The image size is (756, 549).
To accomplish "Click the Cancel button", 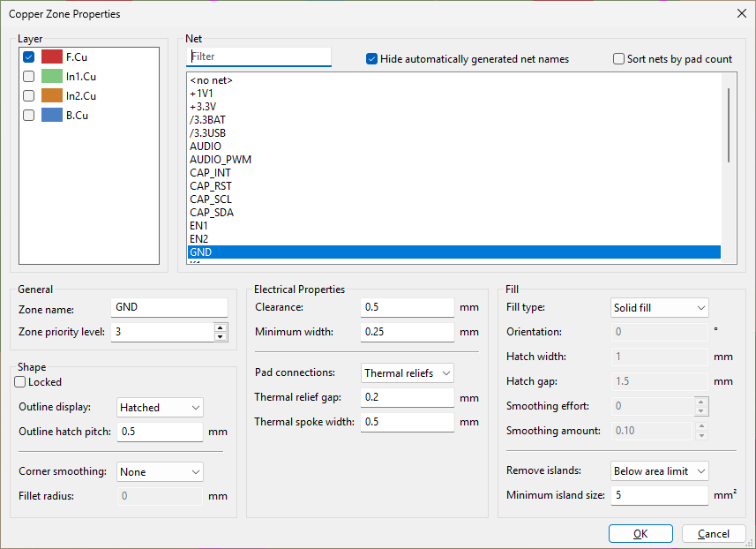I will pyautogui.click(x=714, y=534).
